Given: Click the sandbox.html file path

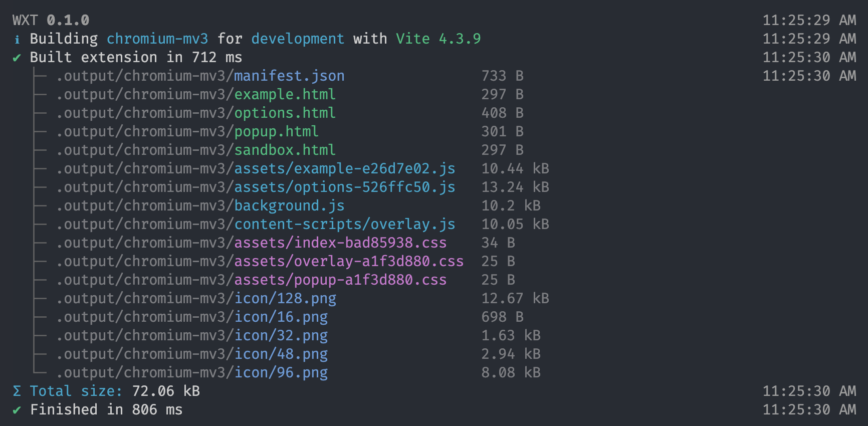Looking at the screenshot, I should [196, 150].
